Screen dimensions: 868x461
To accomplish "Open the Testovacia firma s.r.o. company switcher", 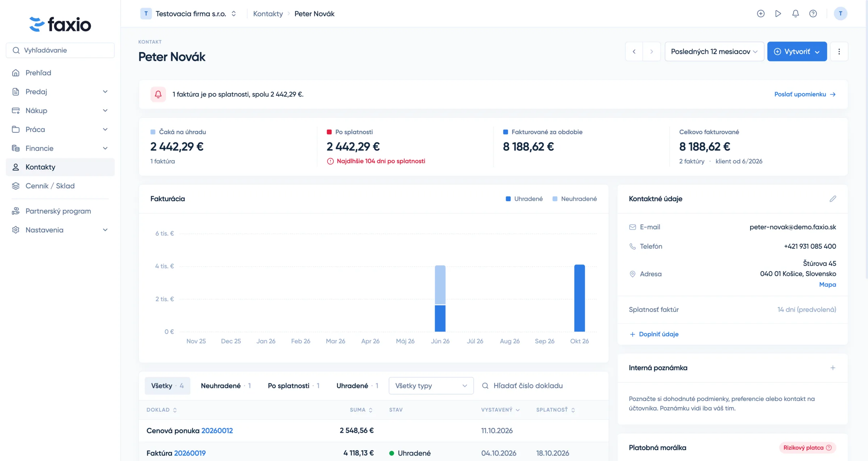I will coord(188,14).
